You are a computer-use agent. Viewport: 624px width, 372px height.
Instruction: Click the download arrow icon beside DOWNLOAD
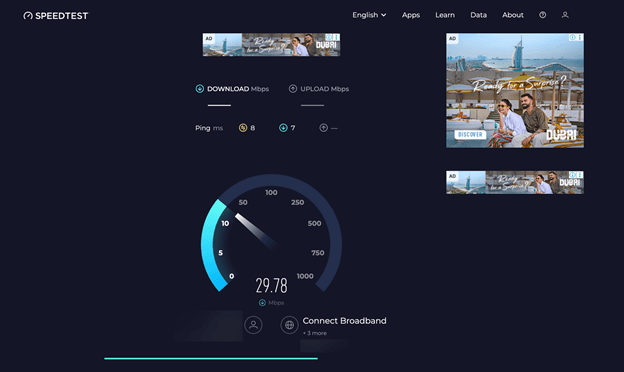tap(199, 89)
